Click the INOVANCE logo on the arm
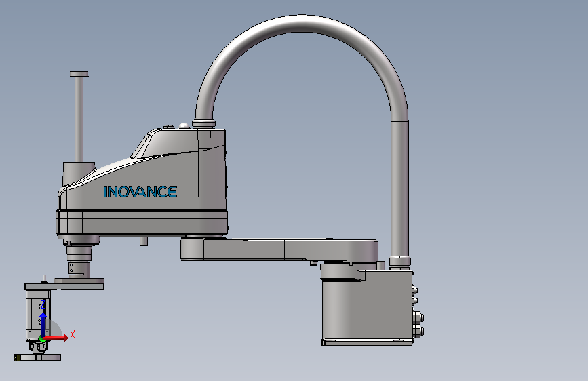 click(140, 192)
